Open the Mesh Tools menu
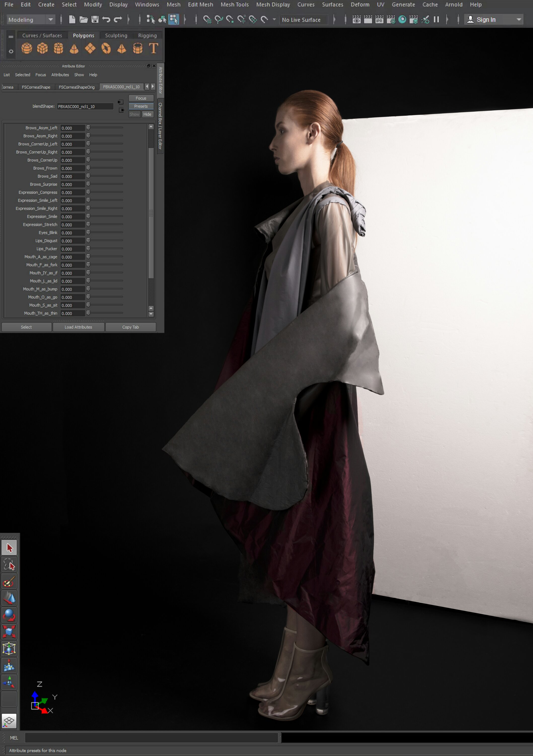The width and height of the screenshot is (533, 756). 234,5
